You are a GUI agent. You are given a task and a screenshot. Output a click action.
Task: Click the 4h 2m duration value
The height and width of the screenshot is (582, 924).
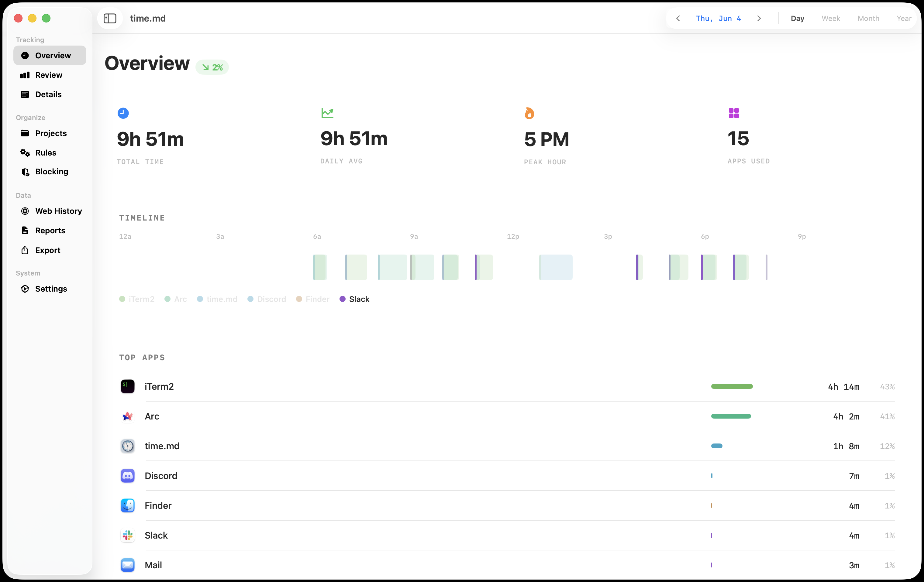click(x=846, y=417)
